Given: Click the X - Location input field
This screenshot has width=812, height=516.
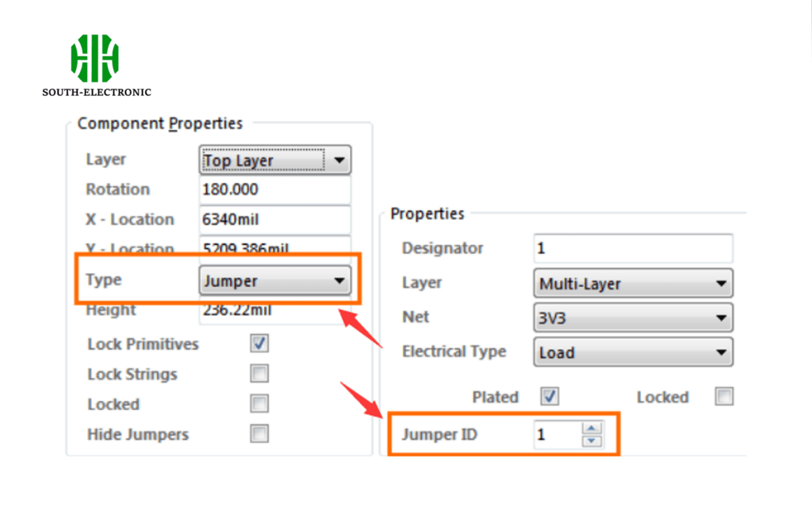Looking at the screenshot, I should 274,220.
